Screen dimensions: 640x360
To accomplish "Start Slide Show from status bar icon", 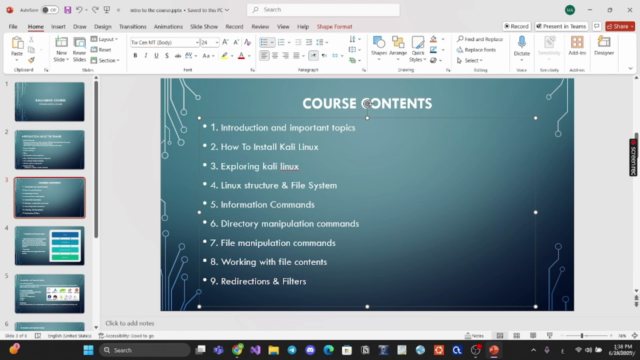I will [x=550, y=336].
